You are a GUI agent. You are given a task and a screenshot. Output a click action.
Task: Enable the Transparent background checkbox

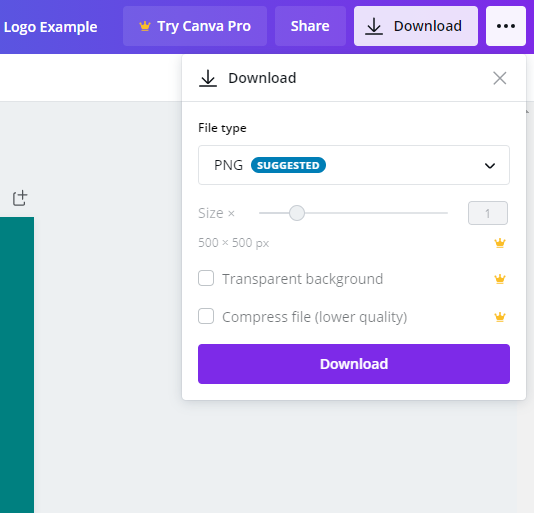206,278
